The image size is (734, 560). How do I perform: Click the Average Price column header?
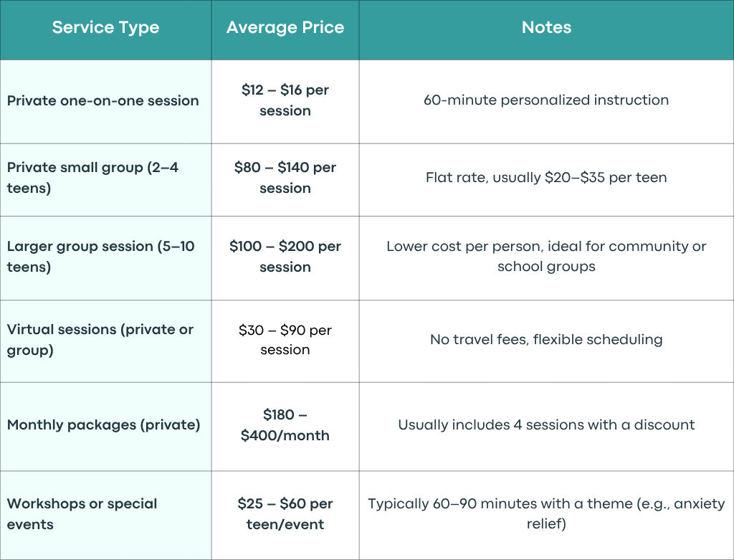[x=285, y=28]
